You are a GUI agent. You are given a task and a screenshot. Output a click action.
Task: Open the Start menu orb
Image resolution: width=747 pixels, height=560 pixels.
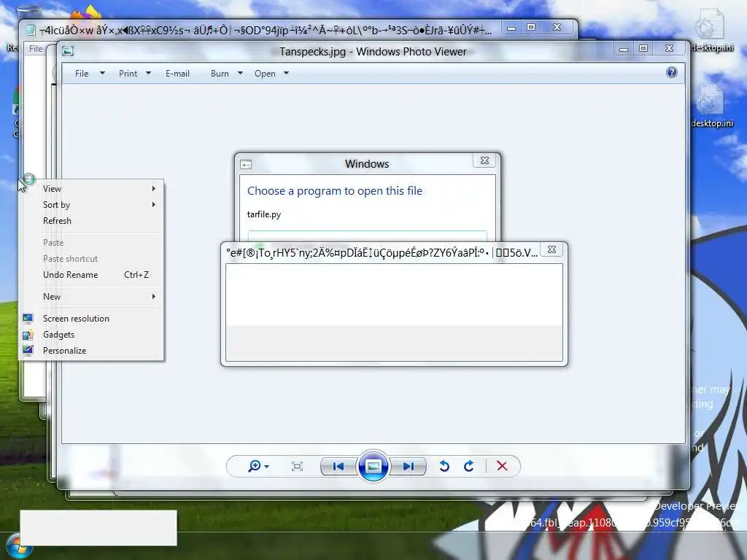click(18, 546)
